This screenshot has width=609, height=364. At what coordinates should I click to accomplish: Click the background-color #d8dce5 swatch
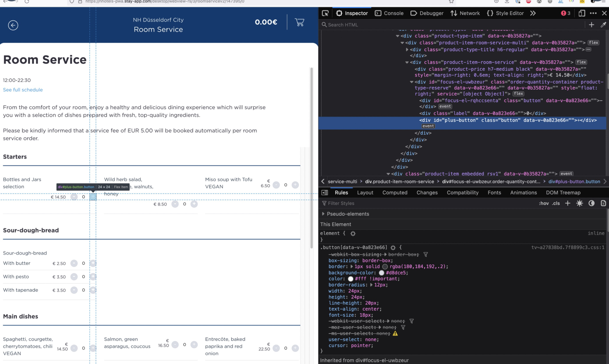(381, 273)
